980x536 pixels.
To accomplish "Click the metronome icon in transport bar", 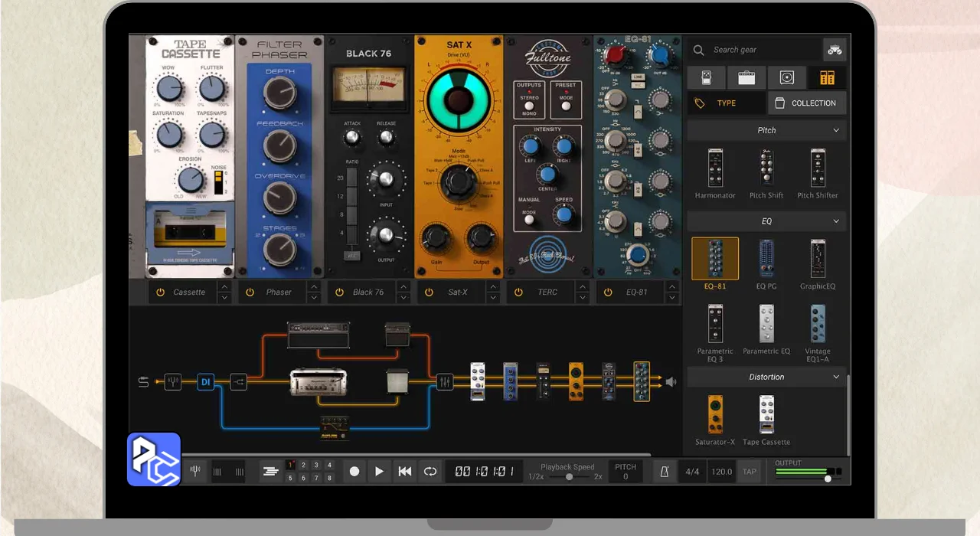I will tap(664, 472).
